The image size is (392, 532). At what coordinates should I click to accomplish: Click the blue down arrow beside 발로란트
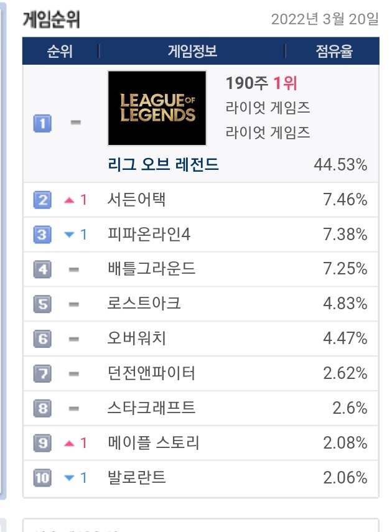(x=70, y=478)
